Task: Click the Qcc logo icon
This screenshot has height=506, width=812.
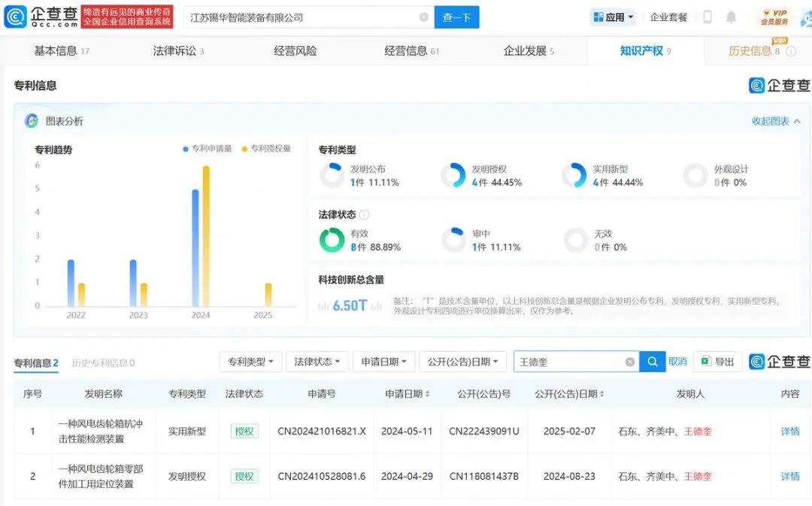Action: click(x=17, y=17)
